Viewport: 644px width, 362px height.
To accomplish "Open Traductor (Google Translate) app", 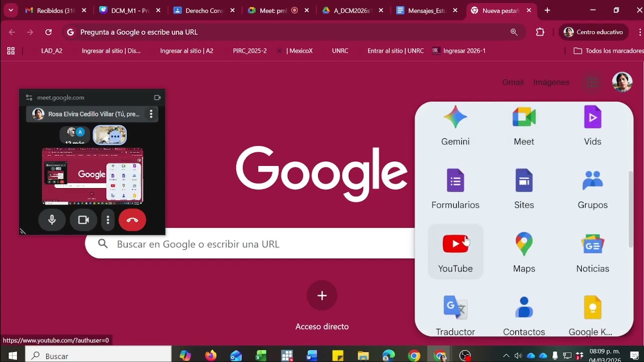I will tap(455, 315).
